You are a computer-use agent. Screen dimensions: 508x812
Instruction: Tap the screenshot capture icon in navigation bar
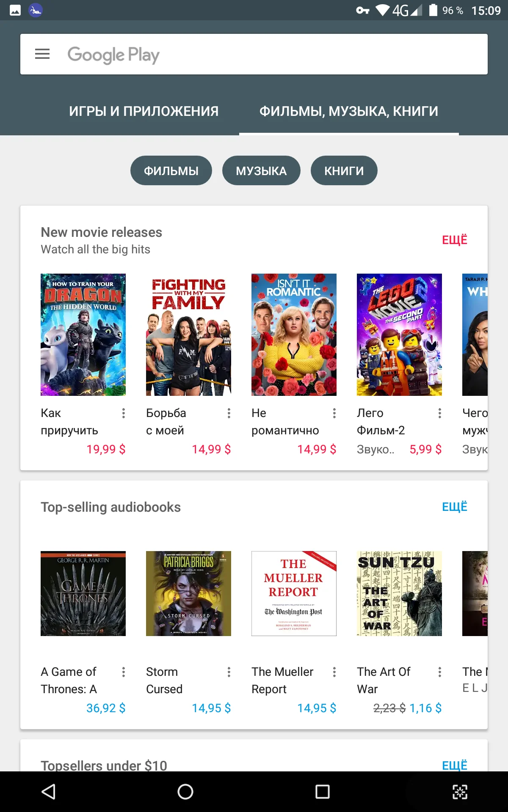(460, 792)
